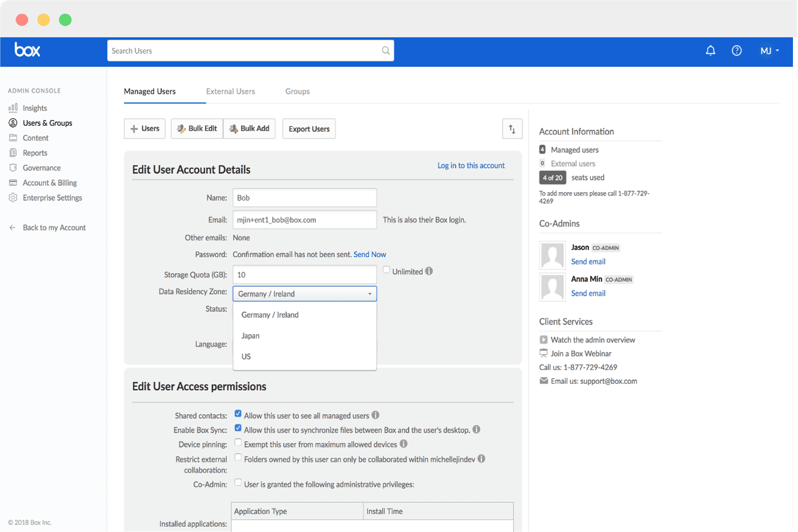Click the envelope icon by Email us
798x532 pixels.
pos(543,381)
